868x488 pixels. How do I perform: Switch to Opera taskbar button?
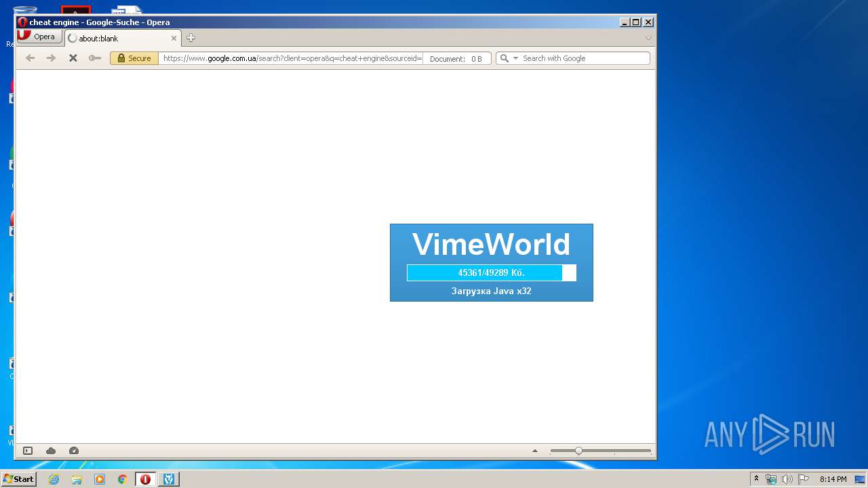(x=145, y=479)
